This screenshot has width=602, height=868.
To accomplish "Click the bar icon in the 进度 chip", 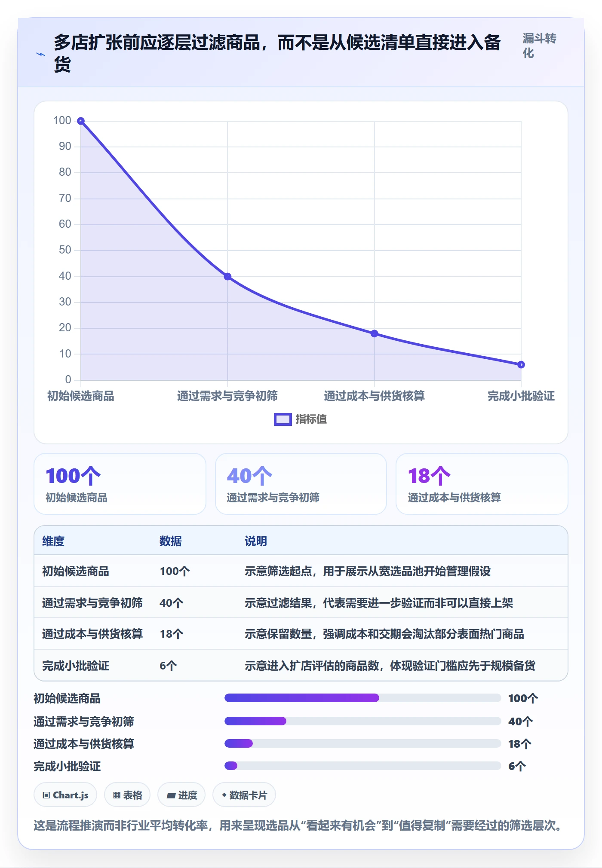I will [171, 795].
